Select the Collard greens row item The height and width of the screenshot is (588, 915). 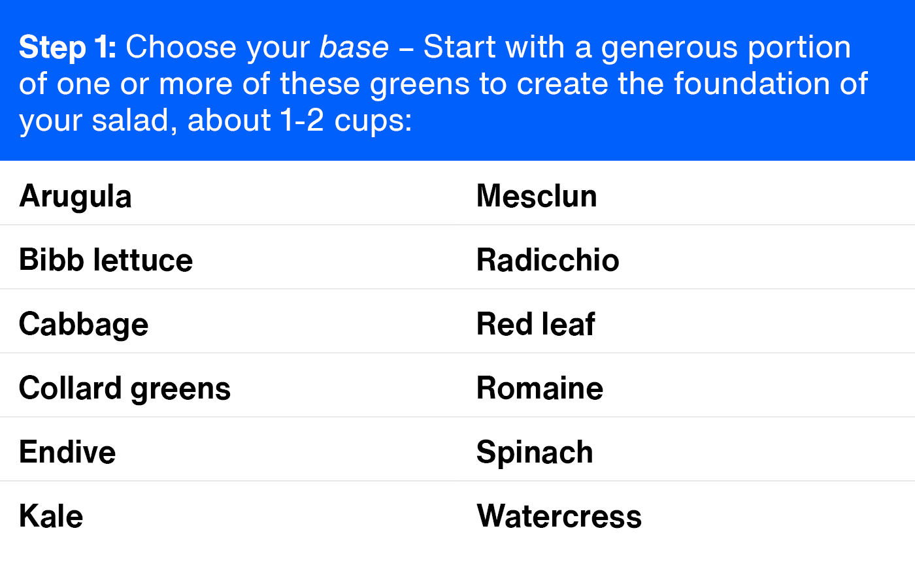[125, 388]
